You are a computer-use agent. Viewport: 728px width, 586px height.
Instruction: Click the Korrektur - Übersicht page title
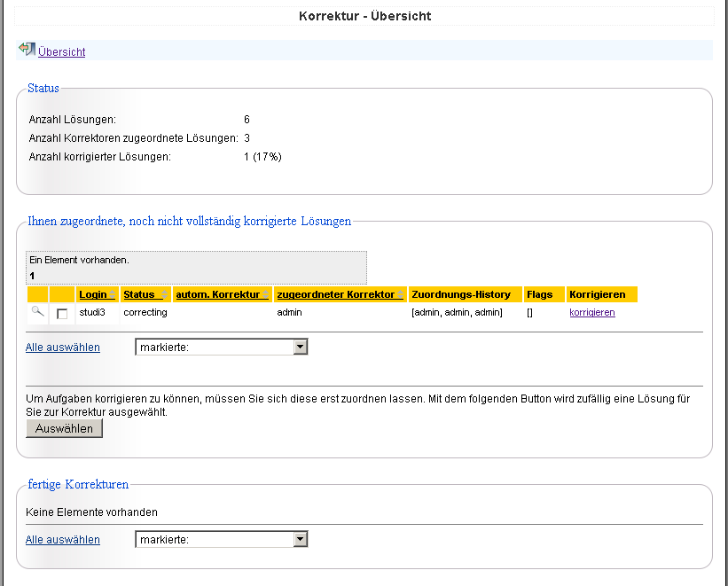(x=365, y=16)
